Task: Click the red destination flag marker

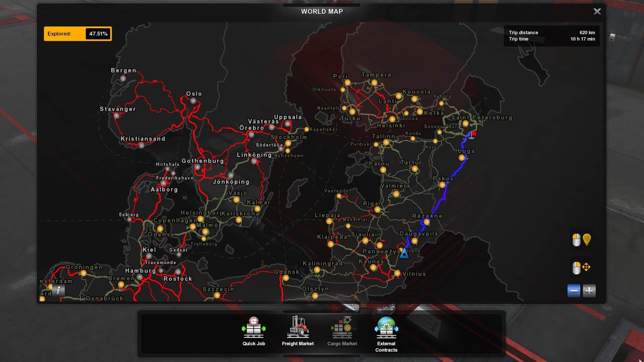Action: [473, 135]
